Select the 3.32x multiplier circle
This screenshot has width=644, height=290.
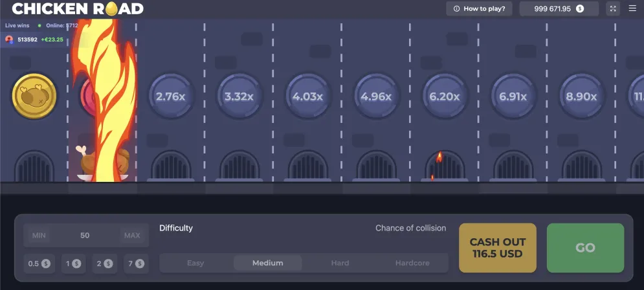(239, 96)
